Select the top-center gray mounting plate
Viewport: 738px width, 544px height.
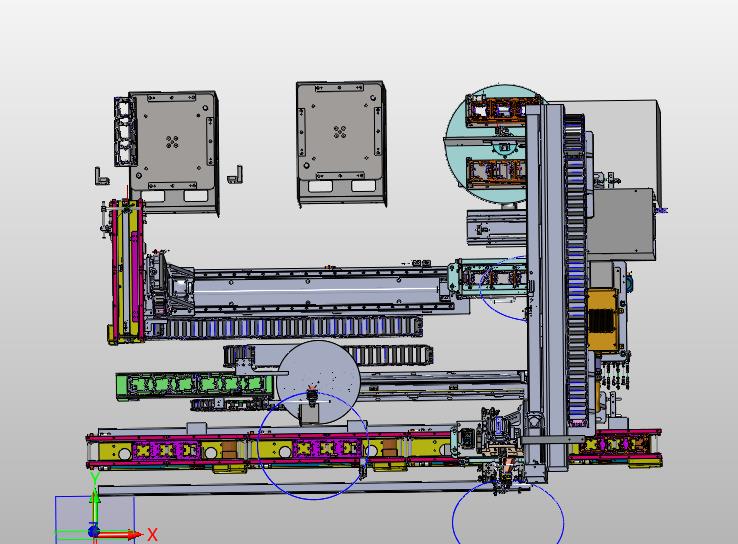coord(341,142)
